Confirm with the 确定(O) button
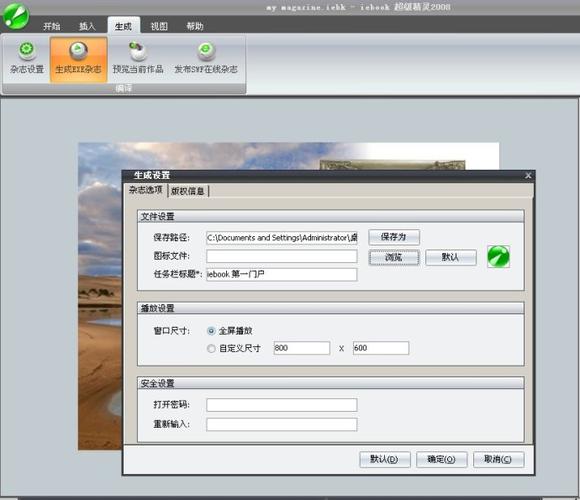The height and width of the screenshot is (500, 580). coord(442,459)
